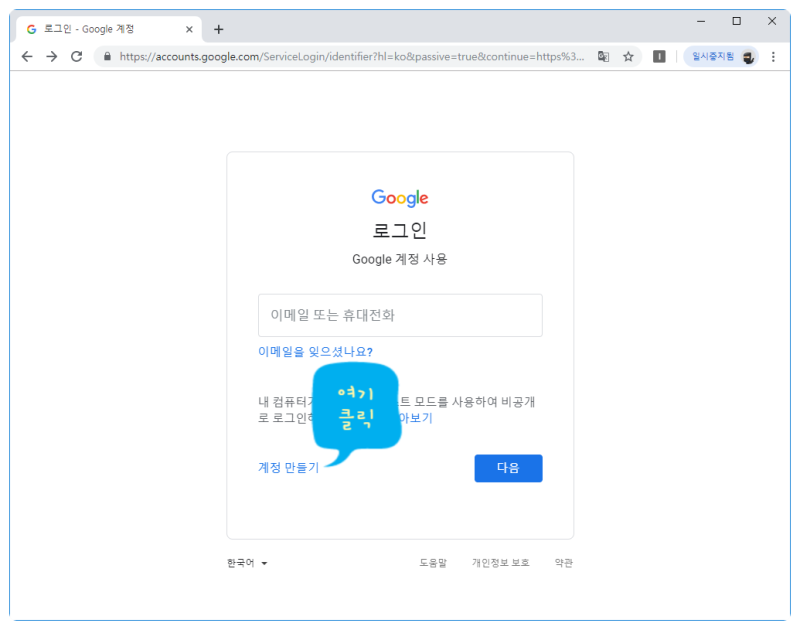Close the Chrome window
This screenshot has height=630, width=800.
point(772,21)
